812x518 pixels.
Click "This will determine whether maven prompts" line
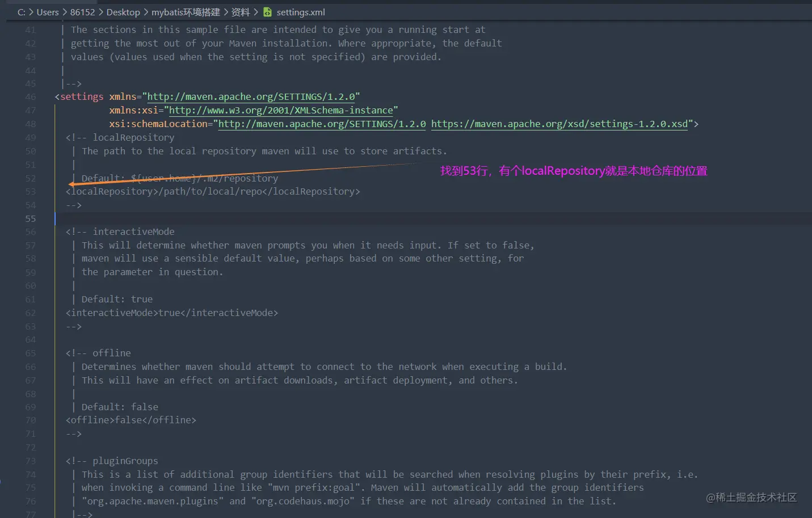pyautogui.click(x=308, y=246)
